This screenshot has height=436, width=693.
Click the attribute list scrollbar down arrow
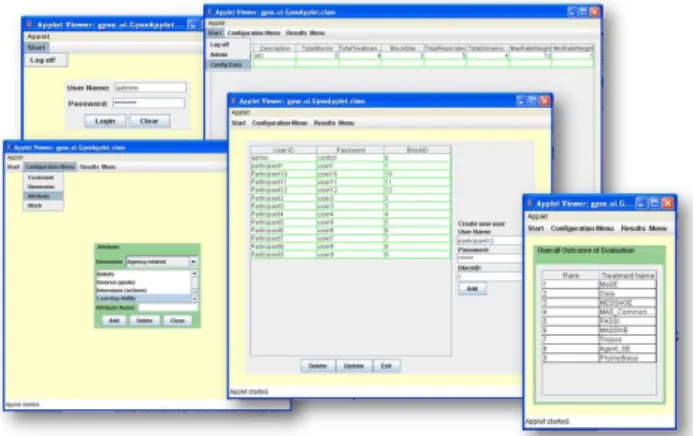(x=194, y=299)
